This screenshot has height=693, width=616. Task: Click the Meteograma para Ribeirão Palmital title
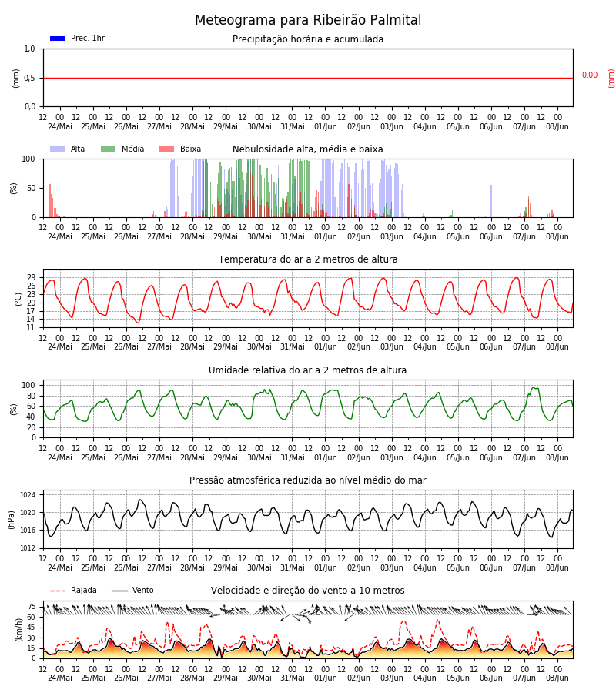308,20
